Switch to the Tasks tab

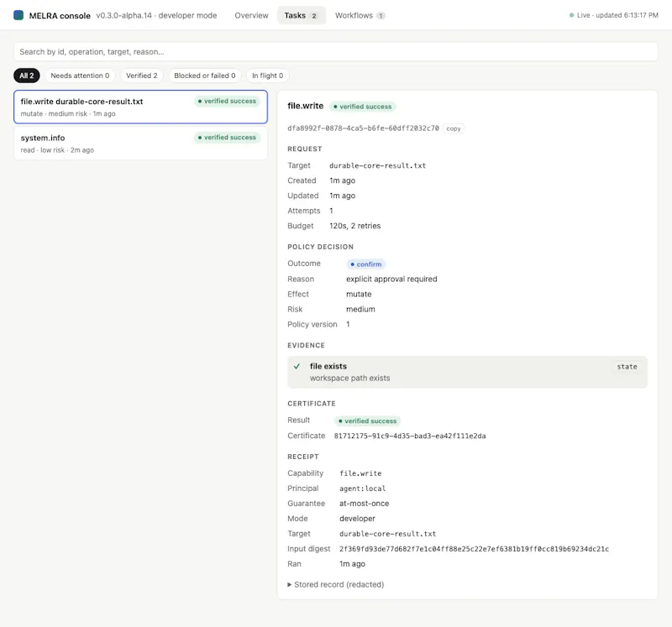click(x=302, y=15)
